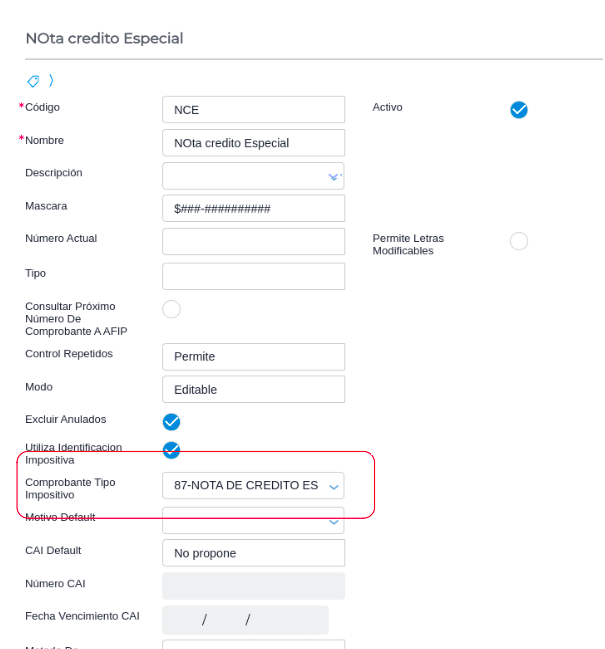
Task: Click the Código input field
Action: point(253,109)
